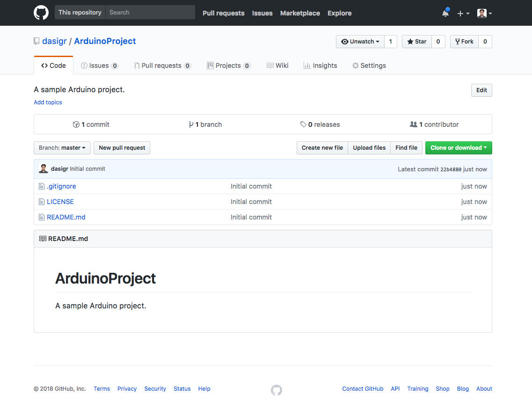Focus the Search input field
The width and height of the screenshot is (532, 409).
(x=150, y=12)
